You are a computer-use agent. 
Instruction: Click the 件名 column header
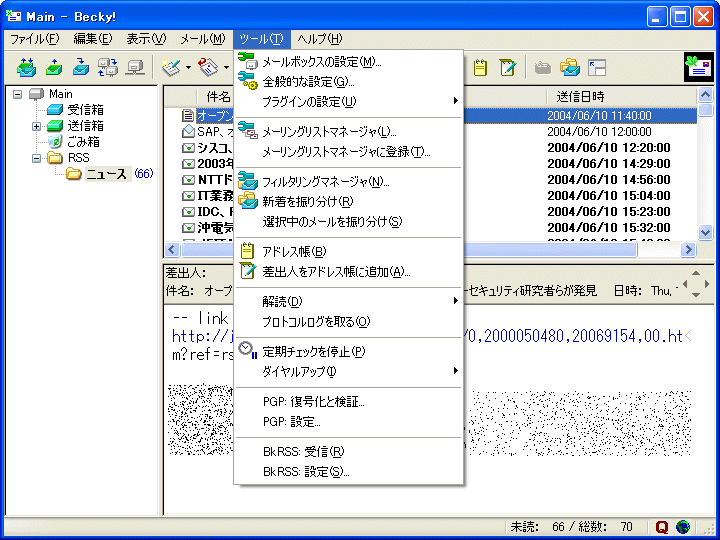[219, 96]
